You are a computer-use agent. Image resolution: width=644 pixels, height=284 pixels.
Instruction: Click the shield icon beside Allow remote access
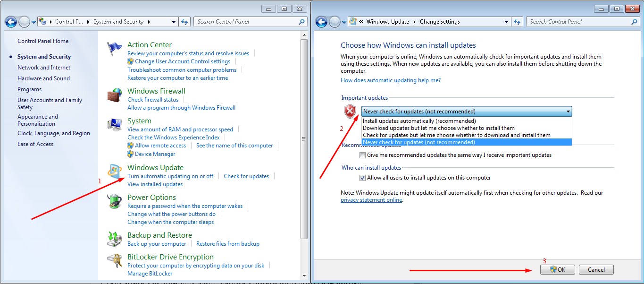click(x=131, y=146)
